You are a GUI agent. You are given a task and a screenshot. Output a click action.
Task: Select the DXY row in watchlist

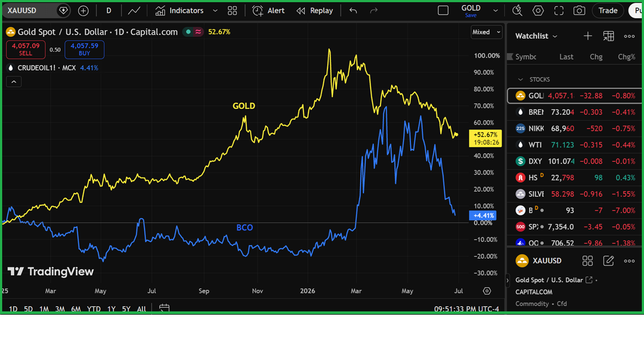(575, 161)
